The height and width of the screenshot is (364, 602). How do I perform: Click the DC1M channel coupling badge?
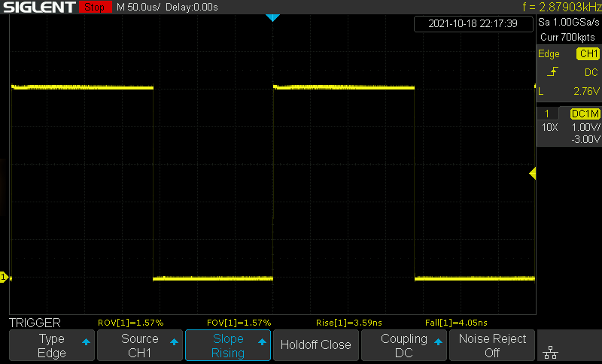click(x=585, y=114)
